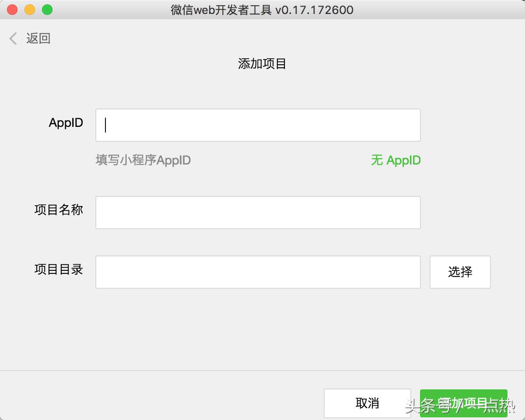
Task: Click the 添加项目 dialog heading
Action: [x=262, y=63]
